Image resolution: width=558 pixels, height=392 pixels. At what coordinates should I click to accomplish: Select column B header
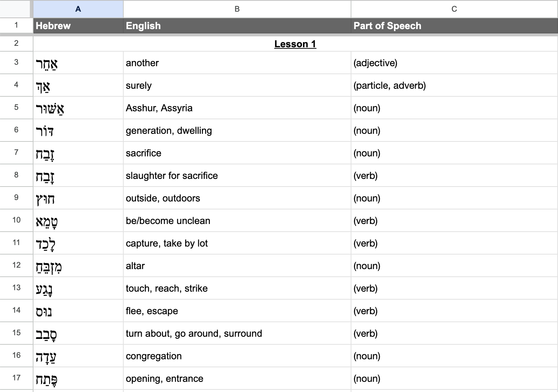[x=237, y=9]
